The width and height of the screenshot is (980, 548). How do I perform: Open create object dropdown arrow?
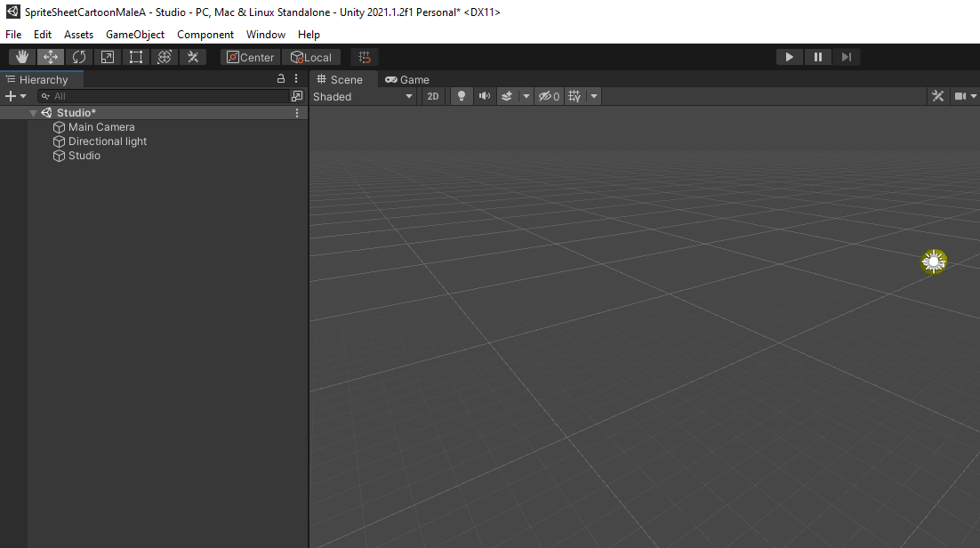click(23, 96)
